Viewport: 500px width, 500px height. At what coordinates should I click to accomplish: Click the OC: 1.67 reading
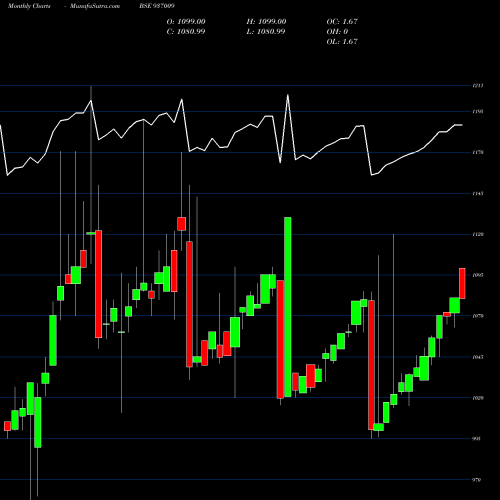342,22
